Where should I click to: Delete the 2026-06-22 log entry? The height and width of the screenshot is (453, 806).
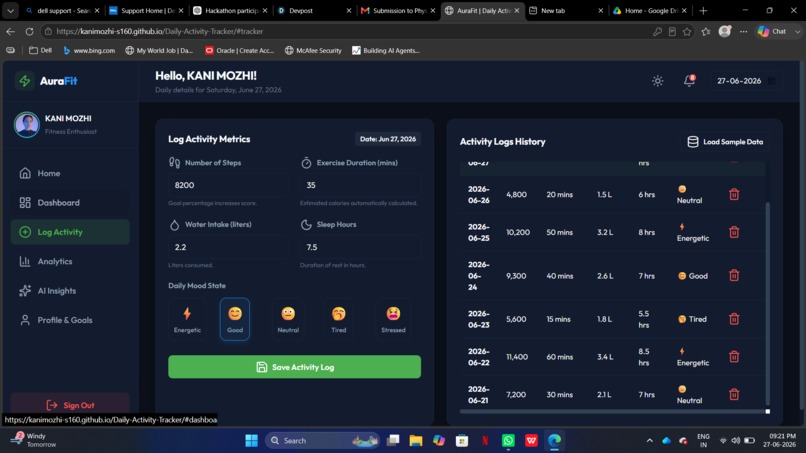pyautogui.click(x=734, y=356)
